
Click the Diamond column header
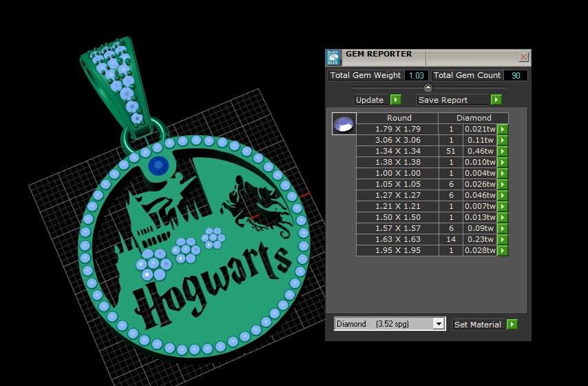click(x=474, y=118)
